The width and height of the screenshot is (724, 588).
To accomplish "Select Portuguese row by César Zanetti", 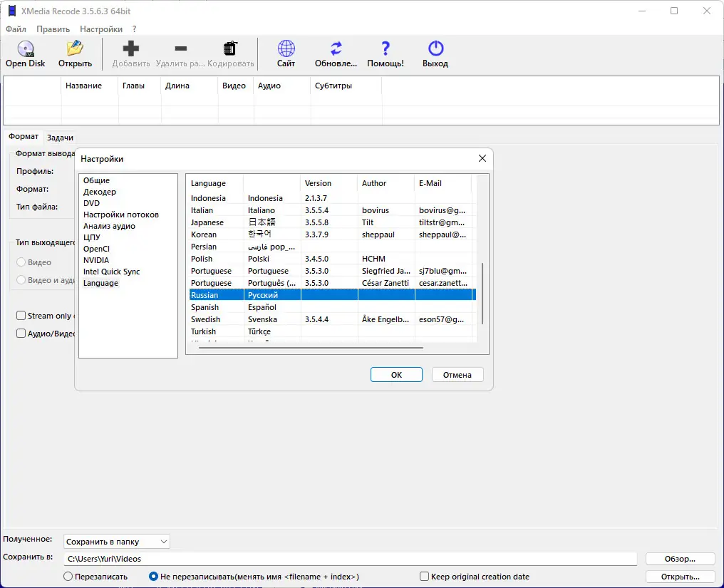I will tap(333, 283).
